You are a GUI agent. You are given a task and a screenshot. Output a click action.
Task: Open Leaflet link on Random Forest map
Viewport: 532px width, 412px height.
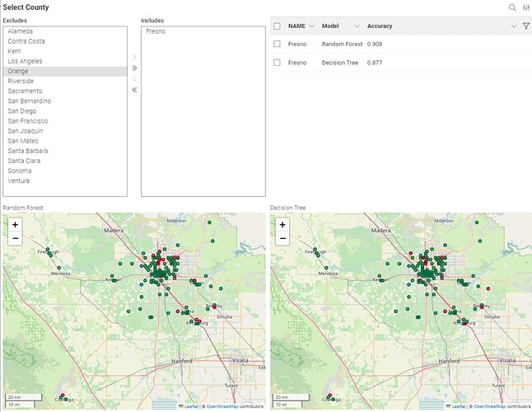point(192,406)
